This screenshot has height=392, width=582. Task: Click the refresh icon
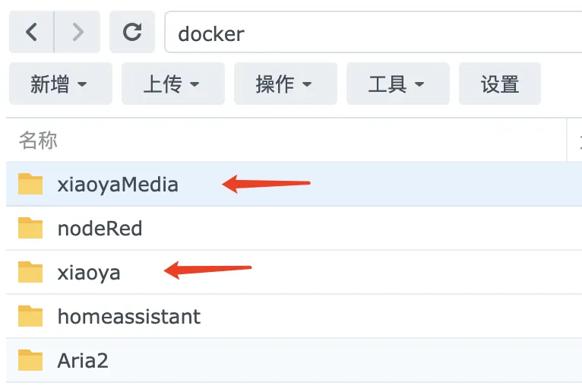click(x=132, y=32)
